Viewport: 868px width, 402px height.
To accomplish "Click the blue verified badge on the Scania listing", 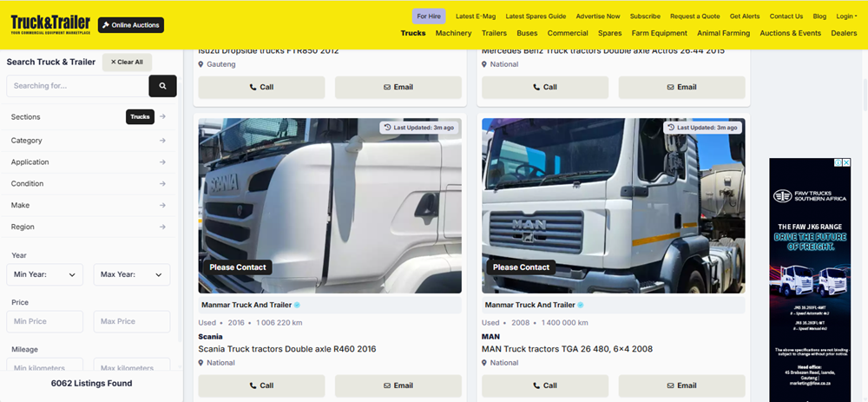I will (297, 305).
